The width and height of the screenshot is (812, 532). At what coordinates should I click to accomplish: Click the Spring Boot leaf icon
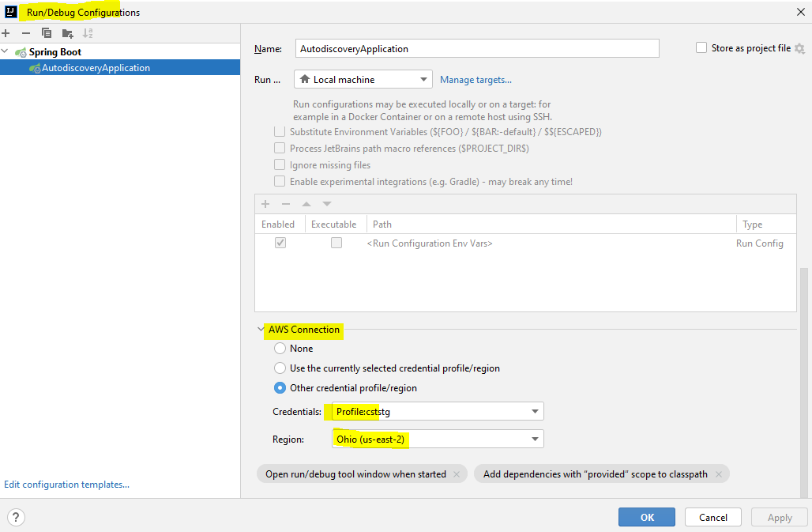click(x=21, y=52)
